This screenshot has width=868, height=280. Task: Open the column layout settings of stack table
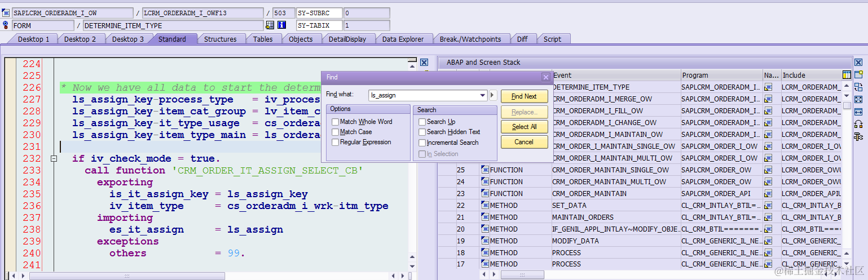click(x=847, y=75)
